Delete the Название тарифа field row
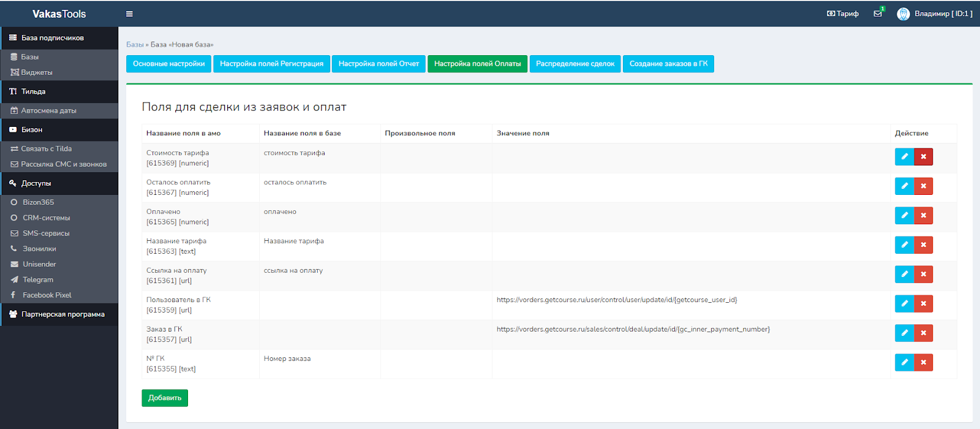Image resolution: width=980 pixels, height=429 pixels. (923, 245)
